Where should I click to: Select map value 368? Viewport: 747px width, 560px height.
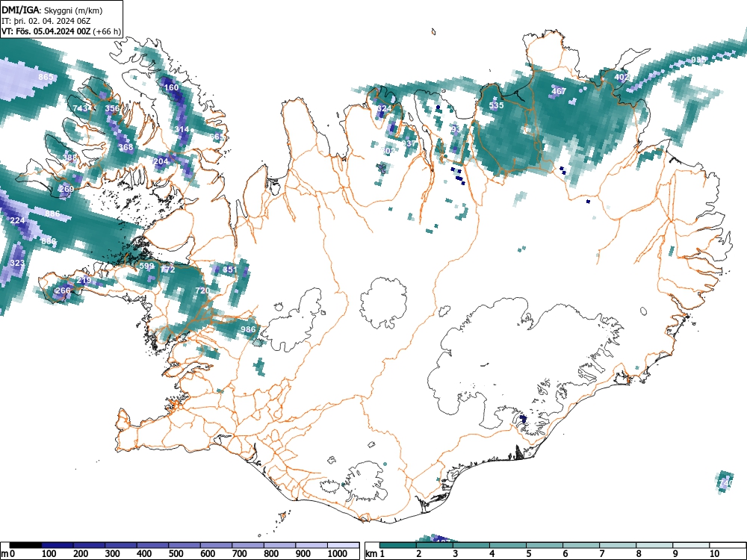(125, 147)
